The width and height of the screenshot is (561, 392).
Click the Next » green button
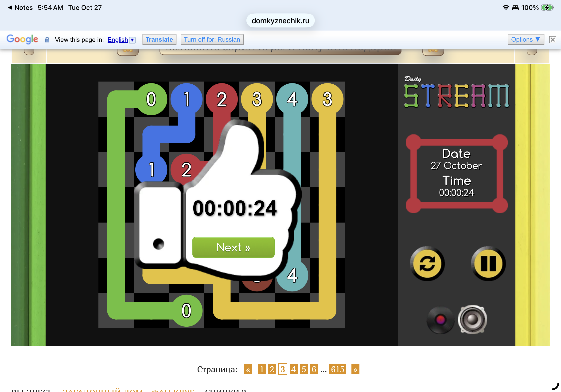233,247
